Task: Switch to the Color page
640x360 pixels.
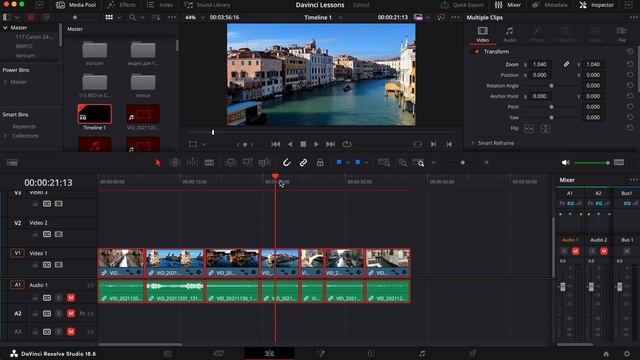Action: pos(371,353)
